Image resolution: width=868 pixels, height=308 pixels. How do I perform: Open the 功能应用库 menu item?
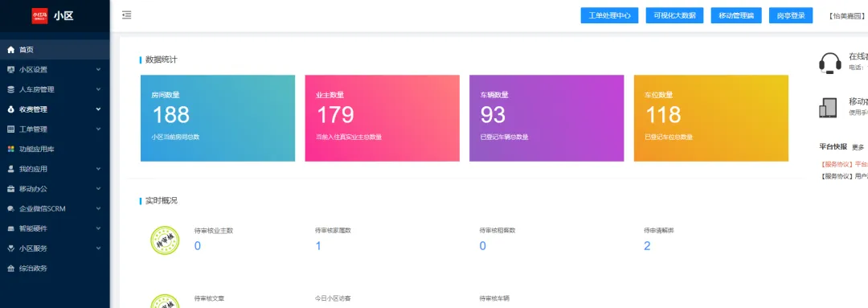pos(55,149)
